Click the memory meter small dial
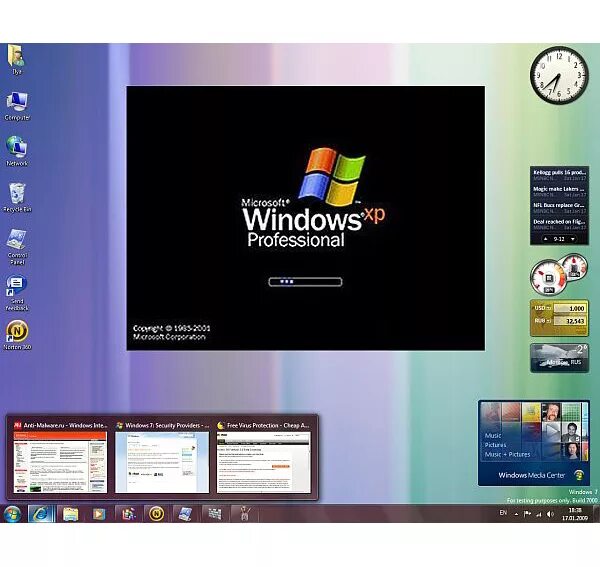The image size is (600, 567). pyautogui.click(x=574, y=266)
